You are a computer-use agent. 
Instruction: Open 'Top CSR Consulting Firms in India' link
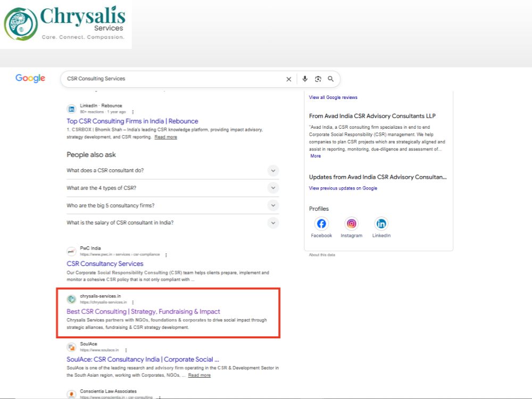coord(132,121)
